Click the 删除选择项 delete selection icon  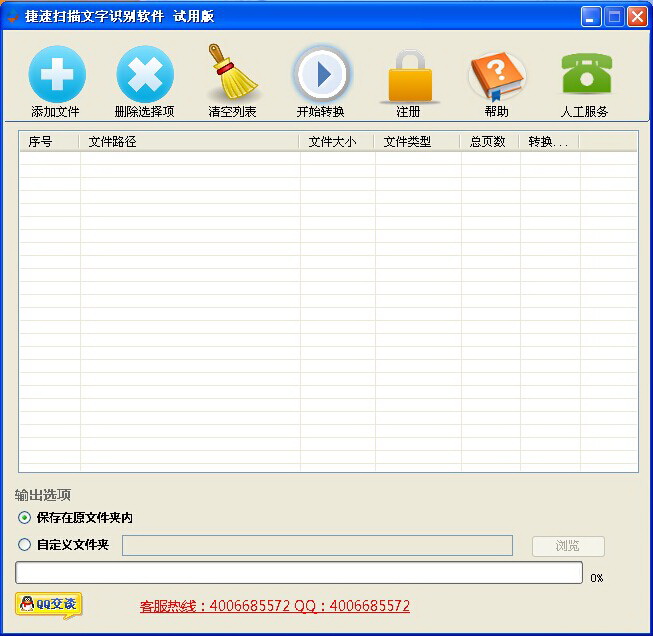(x=145, y=74)
